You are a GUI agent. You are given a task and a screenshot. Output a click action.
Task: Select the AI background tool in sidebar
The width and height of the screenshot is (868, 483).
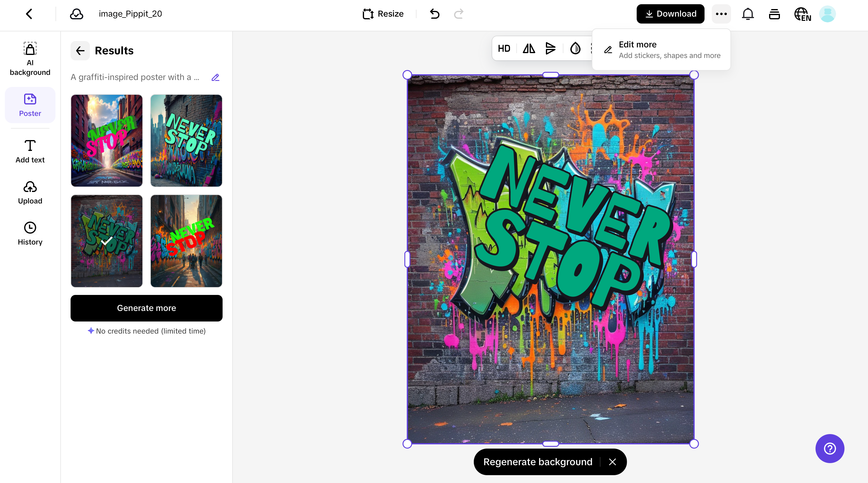pyautogui.click(x=30, y=57)
